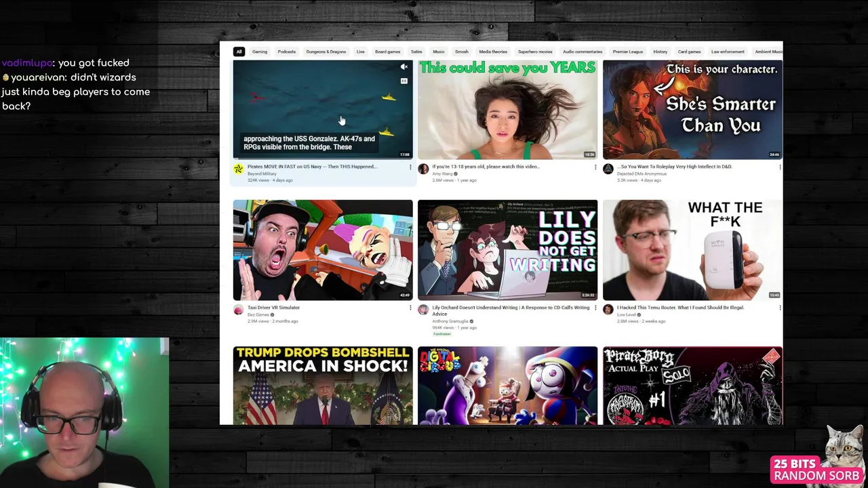This screenshot has width=868, height=488.
Task: Open title 'If you're 13-18 years old, please watch'
Action: click(x=486, y=167)
